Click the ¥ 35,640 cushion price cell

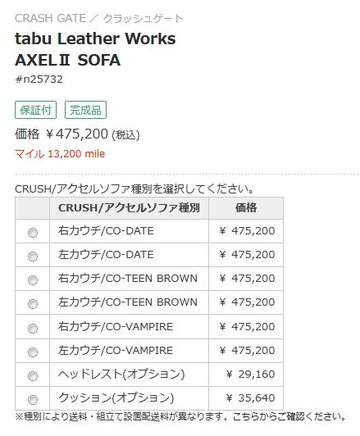coord(246,398)
